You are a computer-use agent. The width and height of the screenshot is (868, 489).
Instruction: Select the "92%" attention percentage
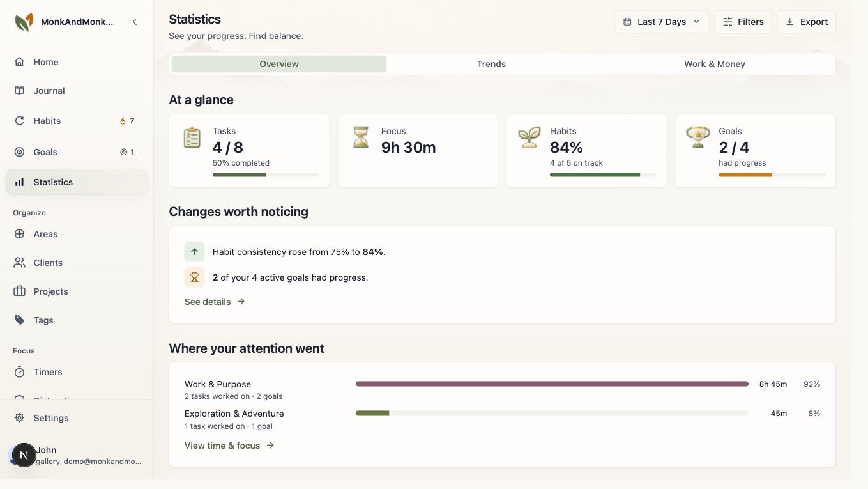pos(812,384)
